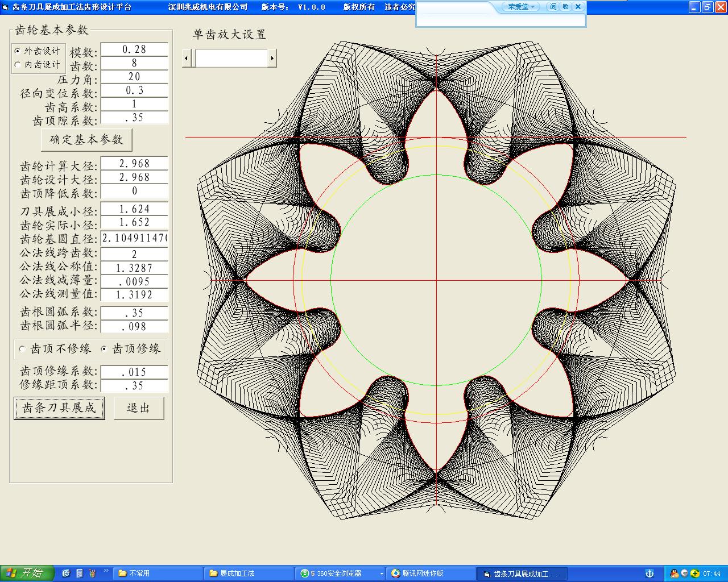Click the gray round tray icon
This screenshot has width=728, height=582.
[x=684, y=573]
